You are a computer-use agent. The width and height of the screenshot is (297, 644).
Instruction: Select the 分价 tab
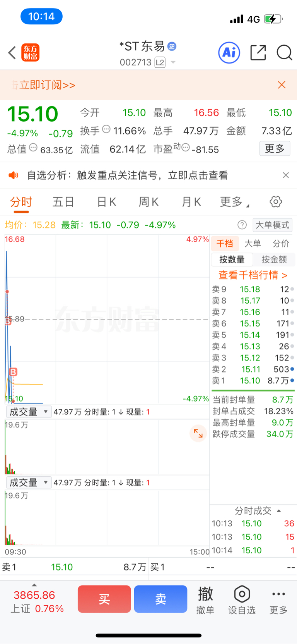[281, 244]
